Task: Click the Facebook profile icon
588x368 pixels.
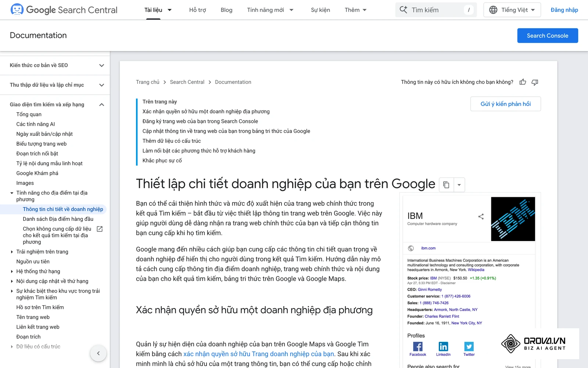Action: (x=418, y=347)
